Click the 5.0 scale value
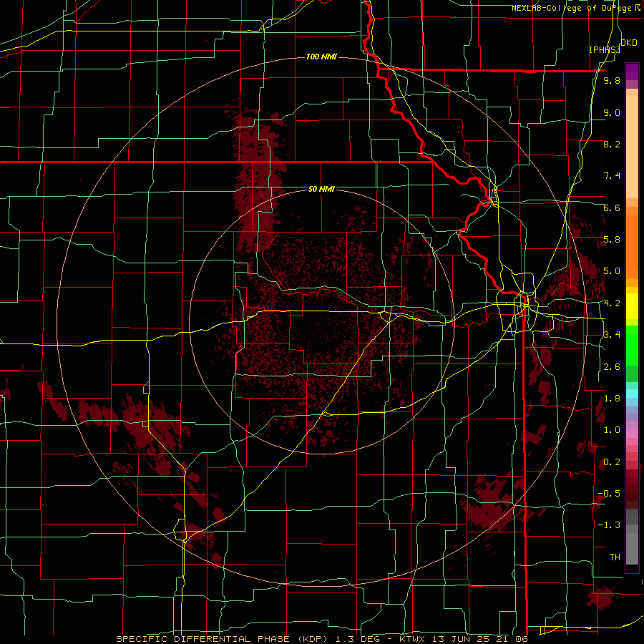The width and height of the screenshot is (644, 644). (612, 271)
